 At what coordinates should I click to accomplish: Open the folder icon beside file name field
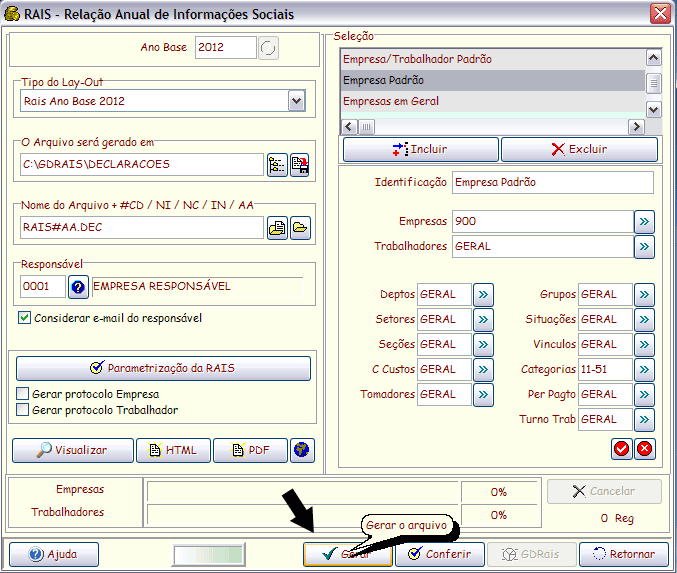tap(300, 228)
